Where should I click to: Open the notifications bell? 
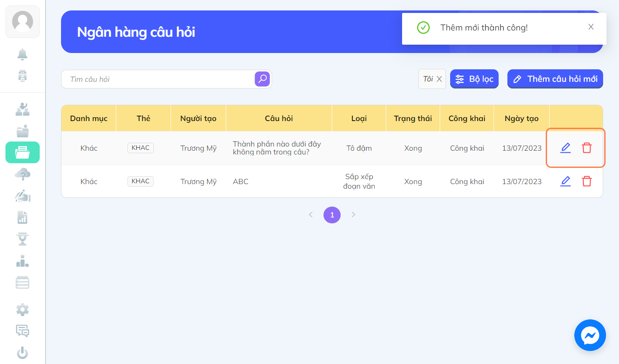click(x=23, y=54)
